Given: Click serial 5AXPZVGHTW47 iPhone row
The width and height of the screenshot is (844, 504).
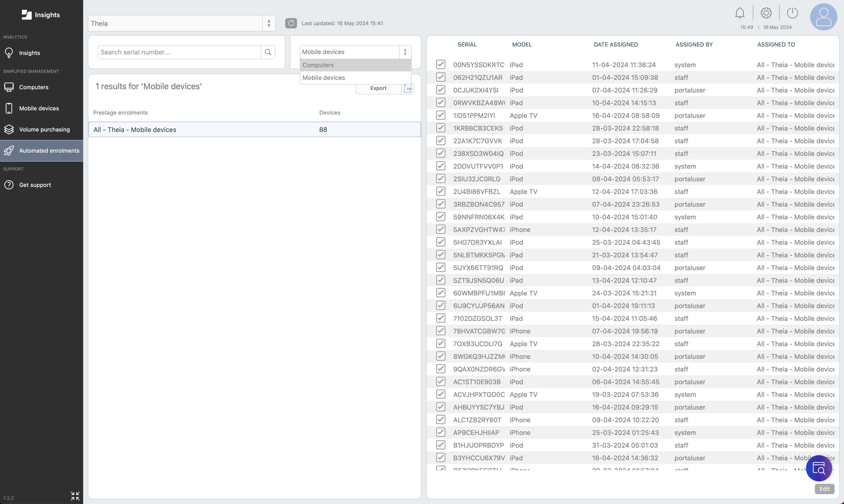Looking at the screenshot, I should click(633, 230).
